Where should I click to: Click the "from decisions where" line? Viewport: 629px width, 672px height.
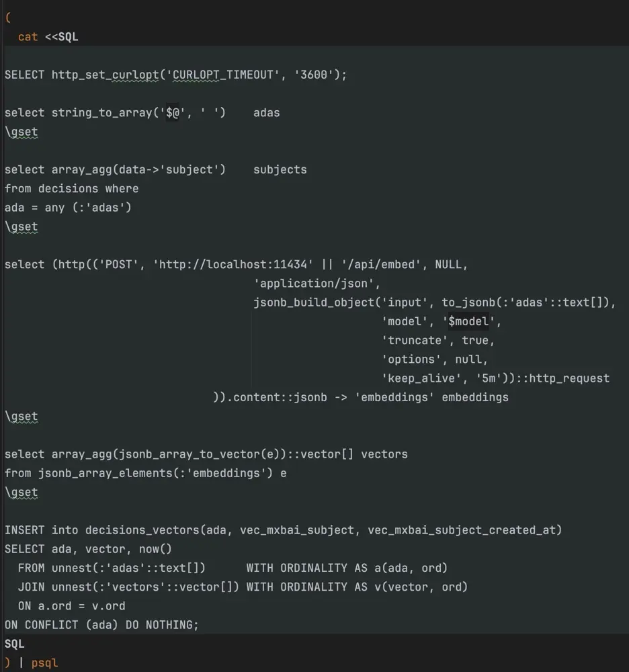pyautogui.click(x=71, y=189)
